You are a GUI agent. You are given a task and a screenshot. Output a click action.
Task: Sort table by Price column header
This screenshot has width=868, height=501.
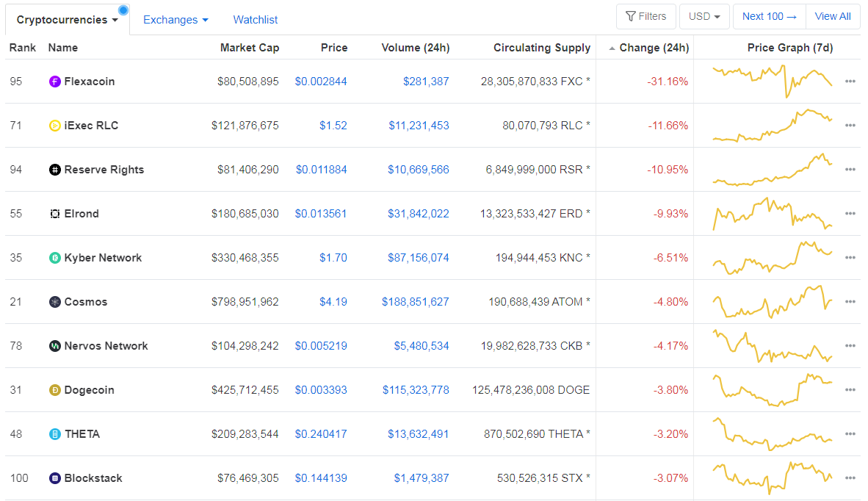(x=334, y=48)
